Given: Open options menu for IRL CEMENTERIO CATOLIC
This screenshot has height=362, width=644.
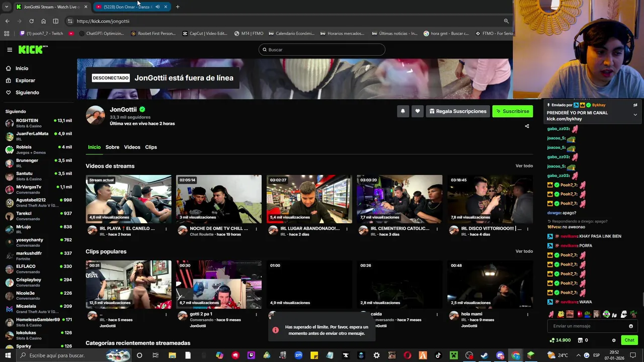Looking at the screenshot, I should coord(437,229).
